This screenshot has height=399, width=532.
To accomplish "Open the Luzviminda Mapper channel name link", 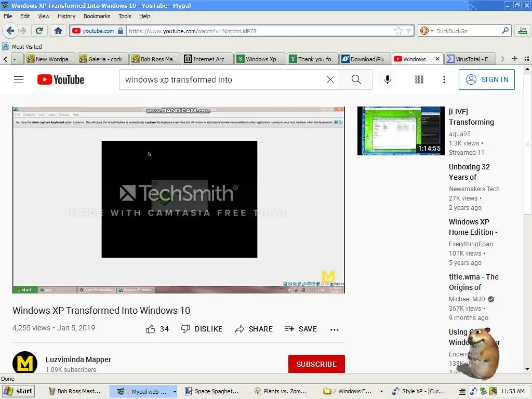I will pos(78,360).
